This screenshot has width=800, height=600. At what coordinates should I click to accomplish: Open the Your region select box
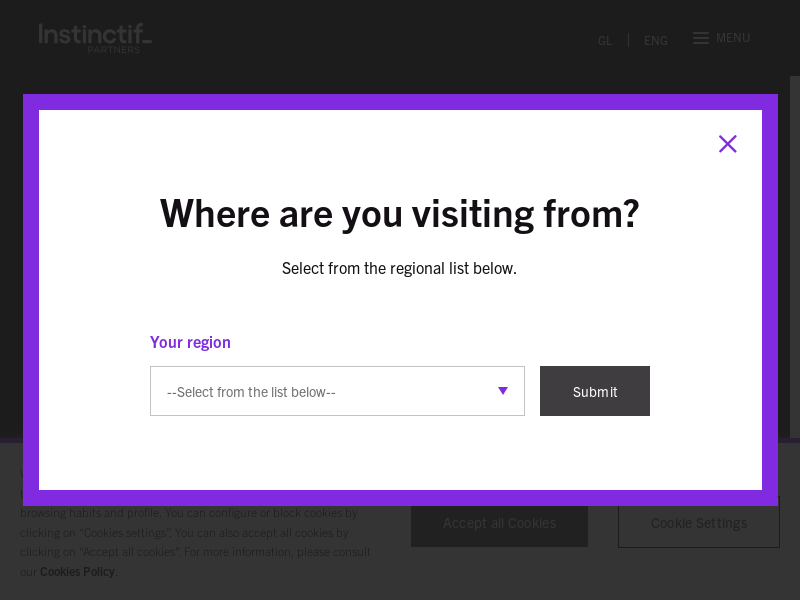(x=337, y=391)
